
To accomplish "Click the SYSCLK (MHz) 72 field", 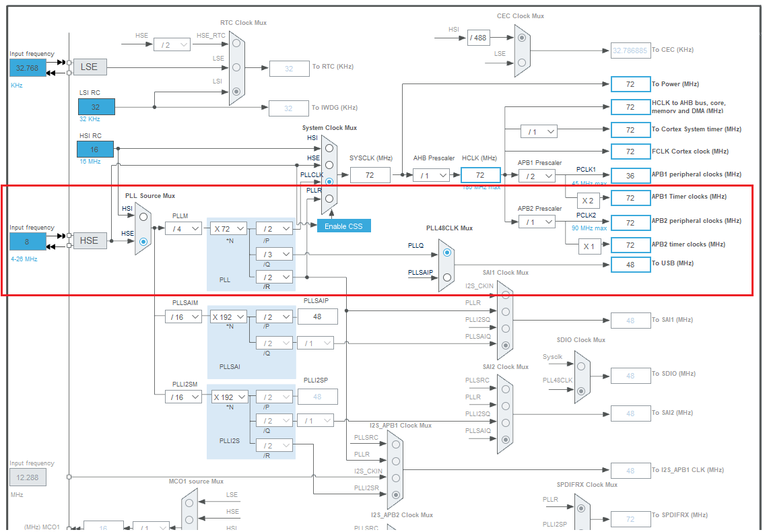I will click(x=370, y=175).
